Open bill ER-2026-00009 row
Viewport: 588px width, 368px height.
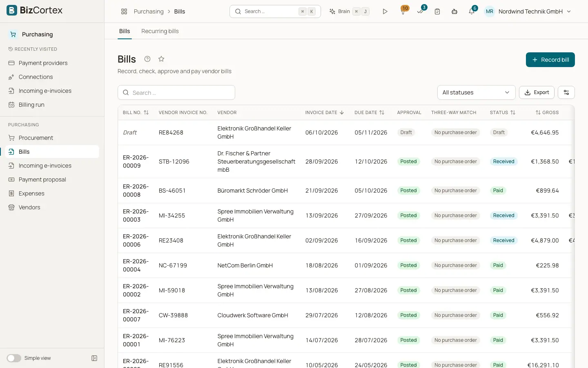pyautogui.click(x=346, y=162)
